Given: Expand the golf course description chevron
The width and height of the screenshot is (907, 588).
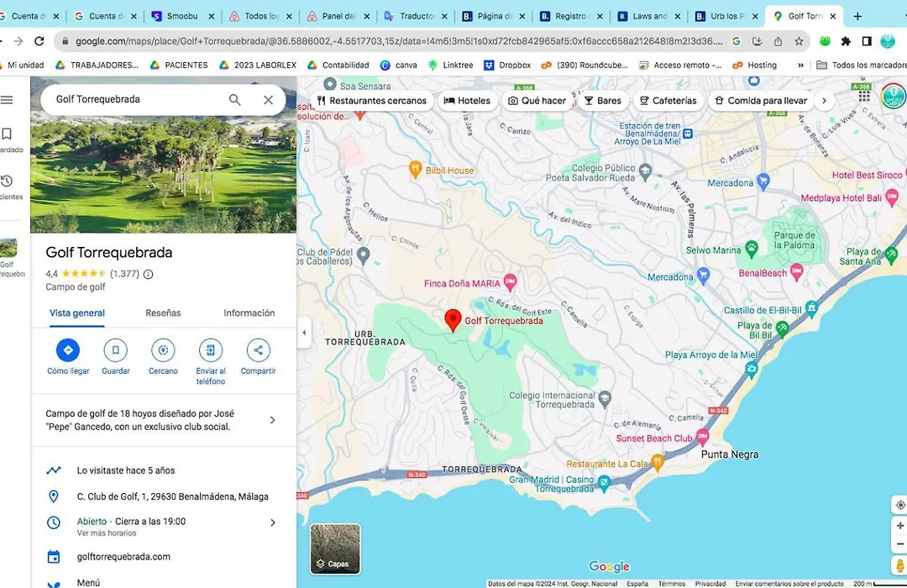Looking at the screenshot, I should pos(272,420).
